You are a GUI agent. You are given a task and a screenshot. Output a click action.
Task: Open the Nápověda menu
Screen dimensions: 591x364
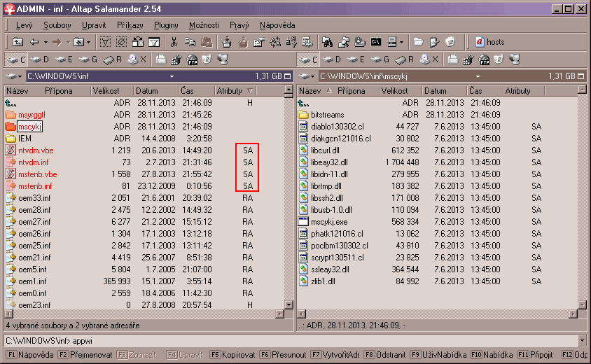pyautogui.click(x=277, y=25)
